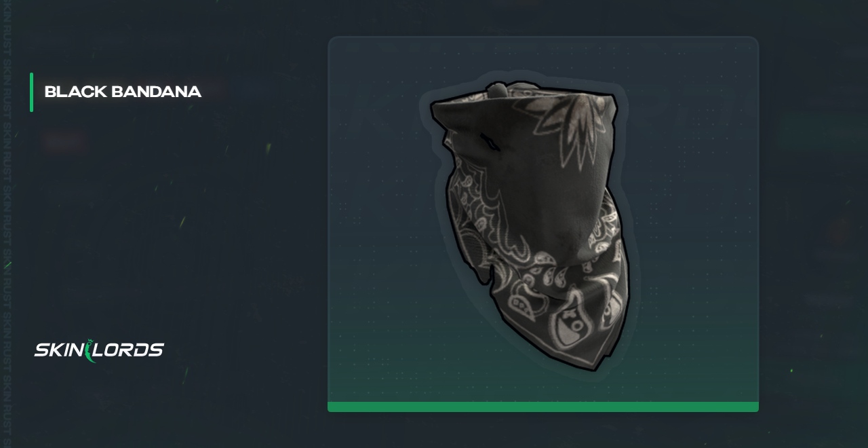Click the vertical SKIN RUST watermark text
This screenshot has height=448, width=868.
6,224
